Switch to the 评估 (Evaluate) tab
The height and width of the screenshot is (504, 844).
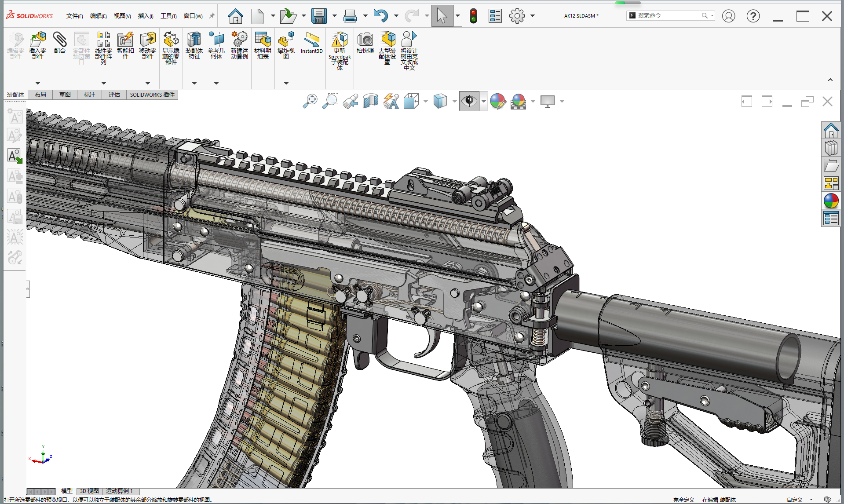pos(114,95)
